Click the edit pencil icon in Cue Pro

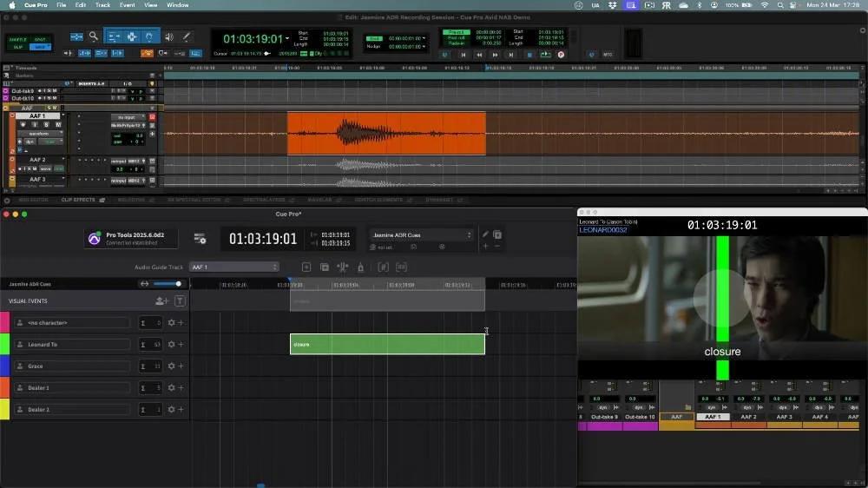(x=485, y=234)
